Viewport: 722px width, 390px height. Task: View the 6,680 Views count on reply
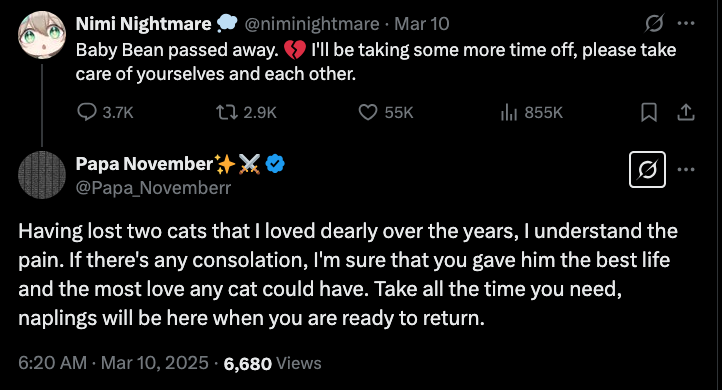(273, 363)
